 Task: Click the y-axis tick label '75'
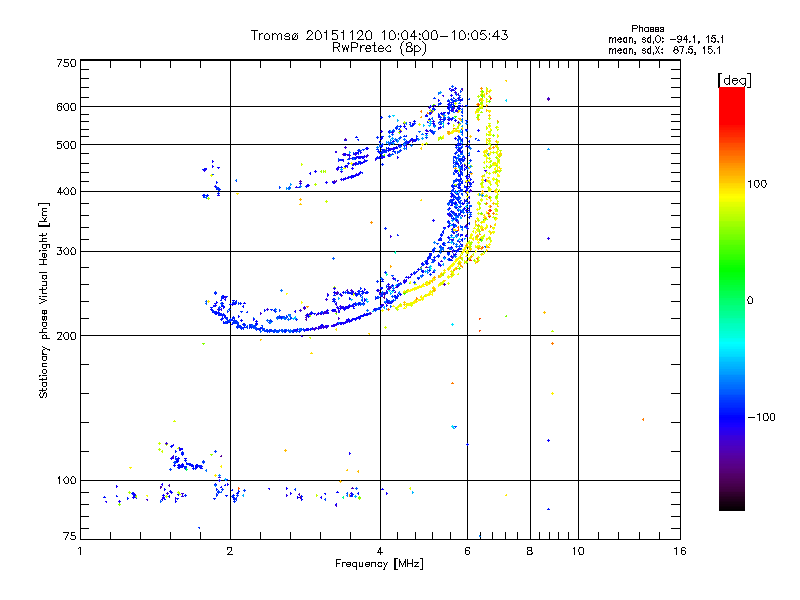70,536
